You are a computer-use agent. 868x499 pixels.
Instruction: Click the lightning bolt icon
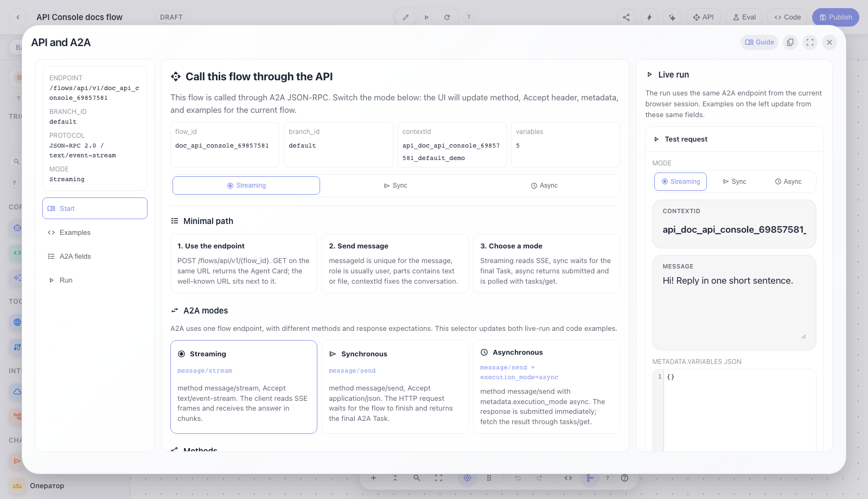click(x=649, y=17)
